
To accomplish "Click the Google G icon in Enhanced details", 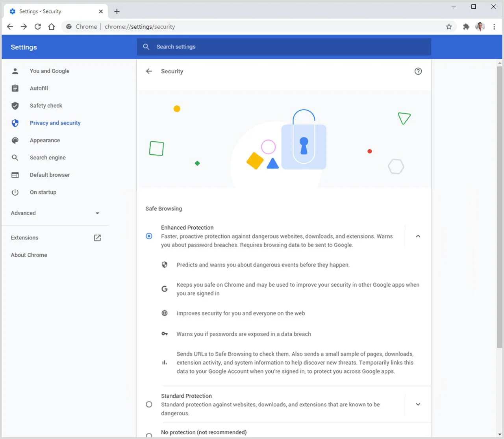I will [x=165, y=289].
